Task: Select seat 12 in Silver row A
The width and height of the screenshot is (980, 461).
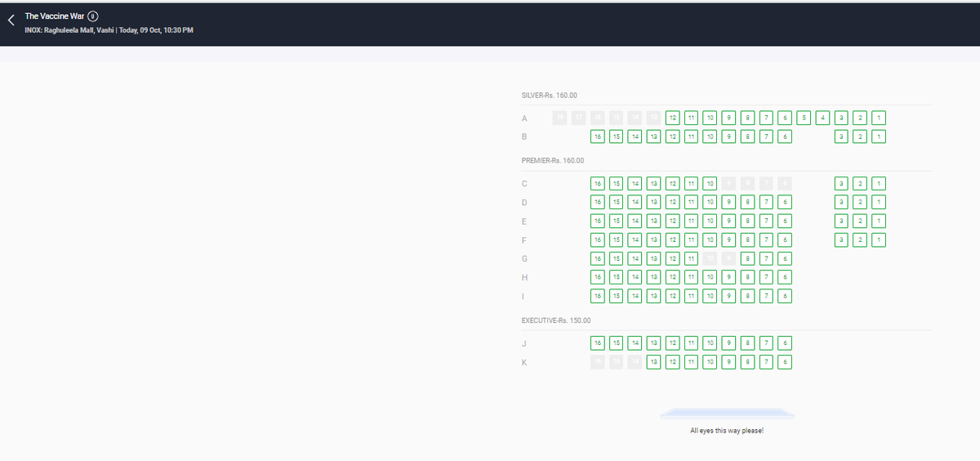Action: 673,118
